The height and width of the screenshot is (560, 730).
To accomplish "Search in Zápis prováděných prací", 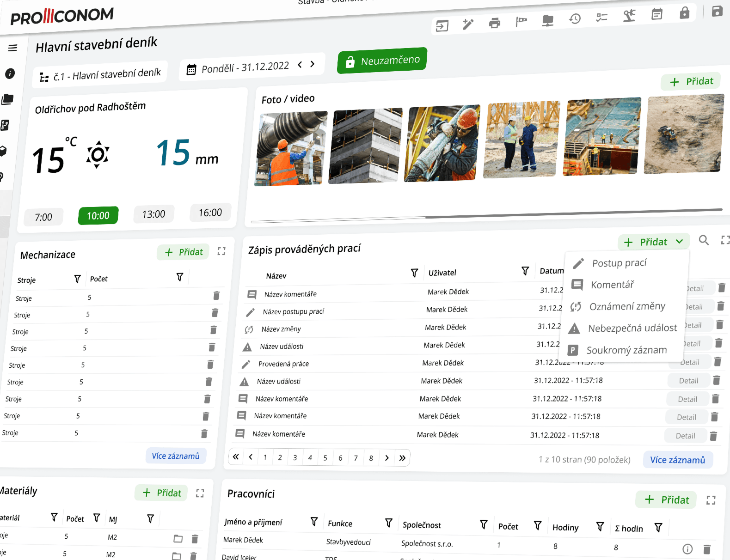I will click(704, 240).
